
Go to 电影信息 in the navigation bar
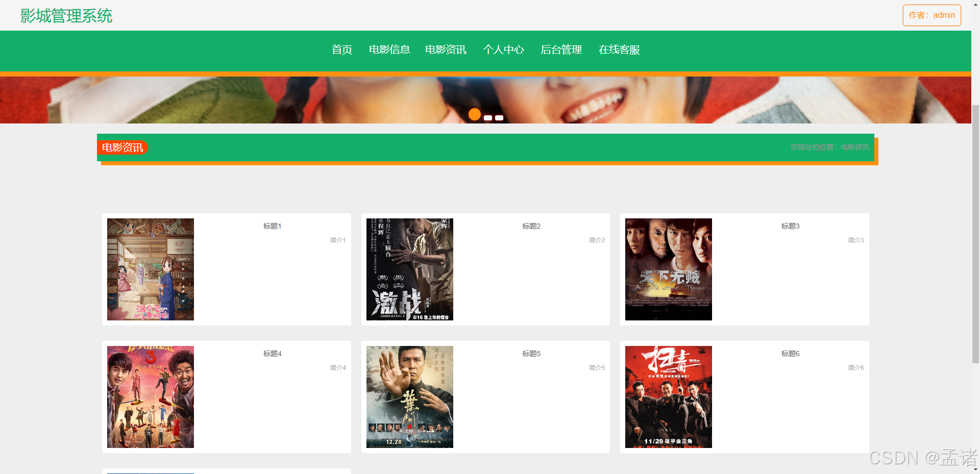(389, 49)
